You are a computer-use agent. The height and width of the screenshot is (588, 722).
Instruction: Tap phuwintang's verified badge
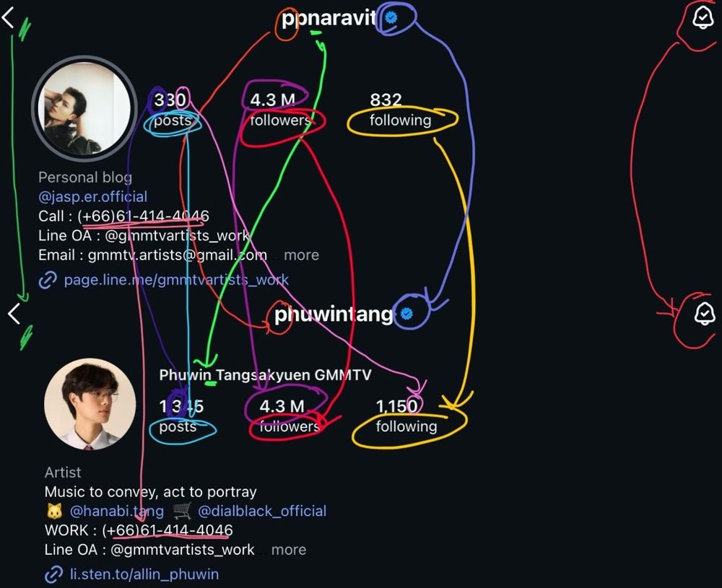point(406,314)
